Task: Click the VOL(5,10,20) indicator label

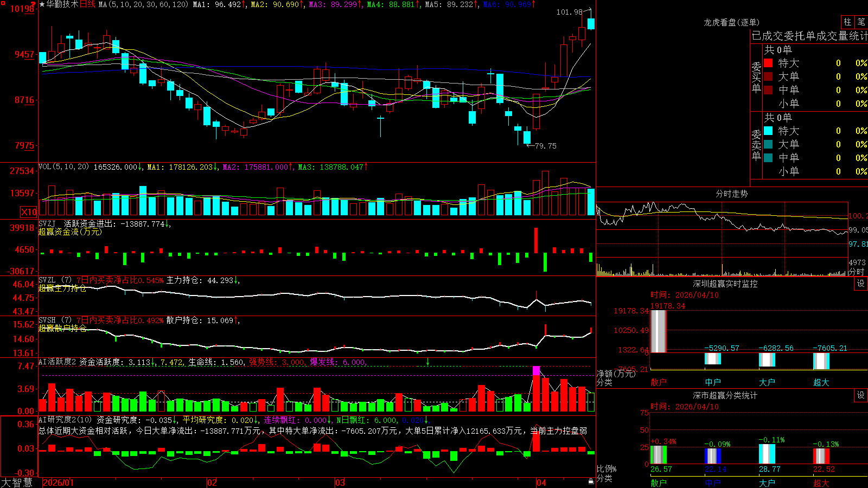Action: point(64,166)
